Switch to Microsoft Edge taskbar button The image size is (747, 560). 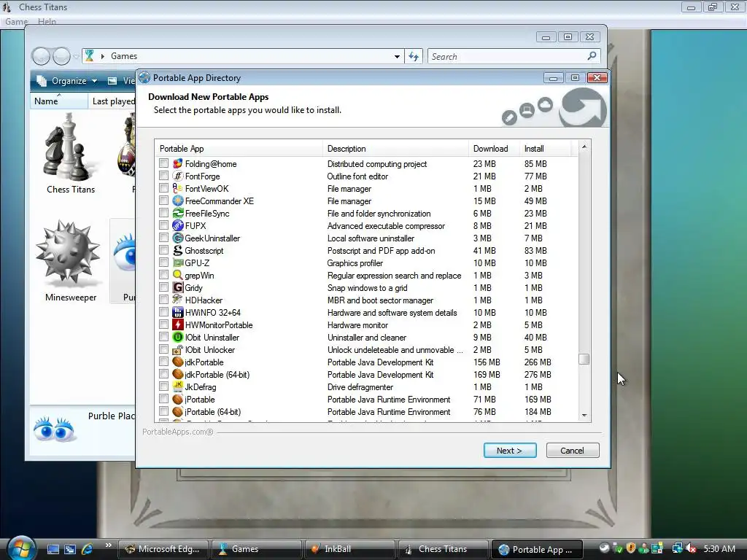(x=163, y=549)
